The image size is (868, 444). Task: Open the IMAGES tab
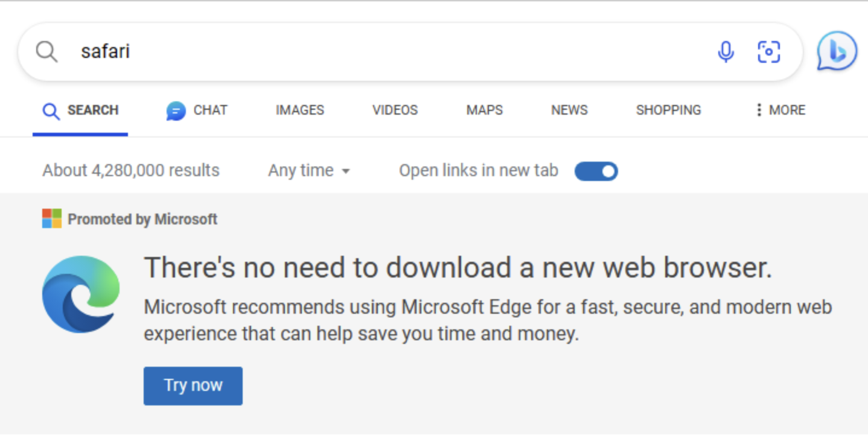click(300, 110)
